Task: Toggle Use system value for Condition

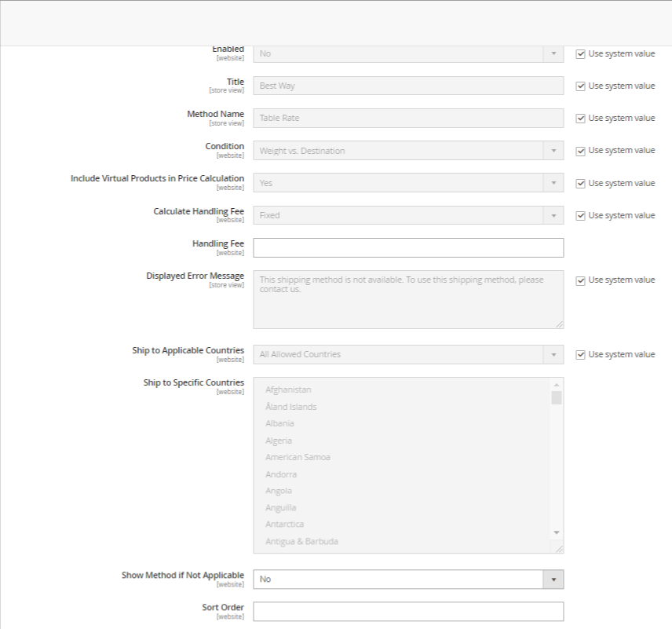Action: [581, 151]
